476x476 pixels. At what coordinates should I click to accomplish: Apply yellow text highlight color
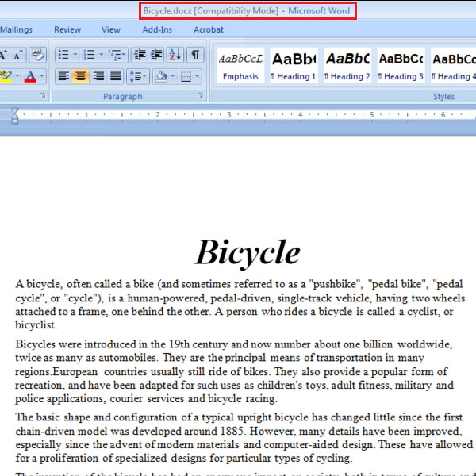[x=6, y=76]
